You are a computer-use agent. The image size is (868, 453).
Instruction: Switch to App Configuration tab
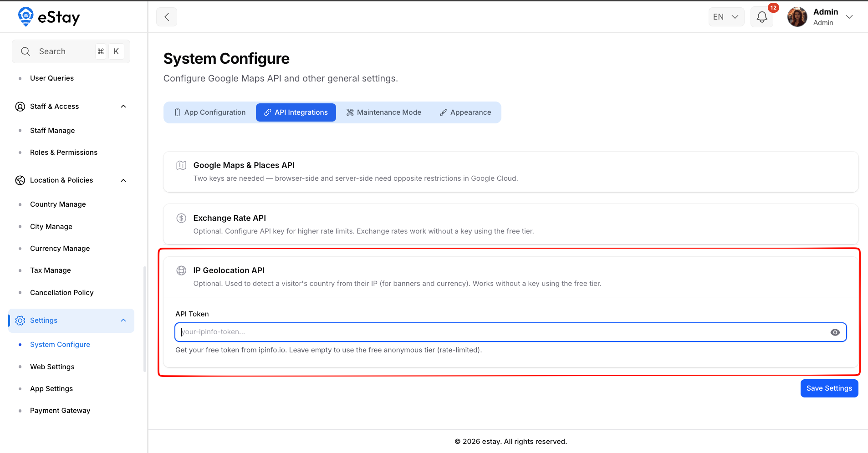[210, 112]
